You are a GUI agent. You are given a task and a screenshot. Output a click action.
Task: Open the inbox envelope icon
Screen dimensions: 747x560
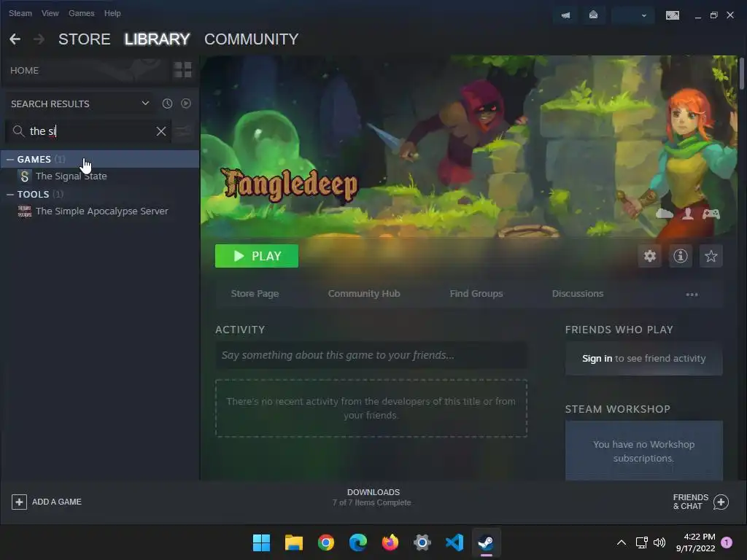point(593,15)
